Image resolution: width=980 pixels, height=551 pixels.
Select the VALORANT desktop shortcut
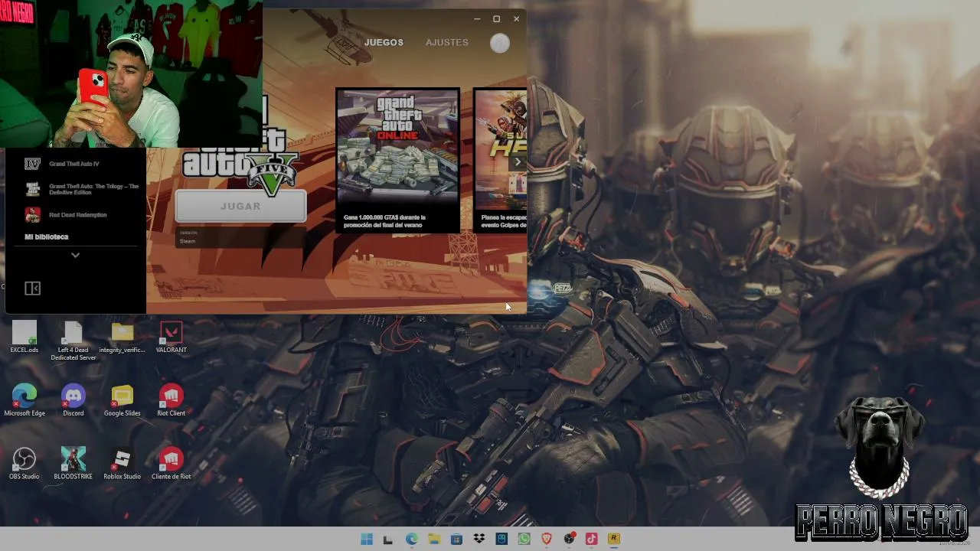coord(171,337)
